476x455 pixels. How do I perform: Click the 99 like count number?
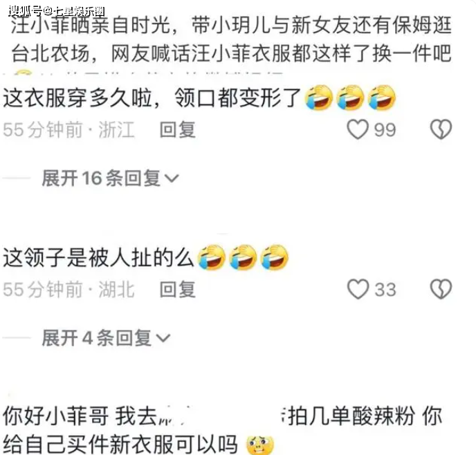click(x=385, y=130)
